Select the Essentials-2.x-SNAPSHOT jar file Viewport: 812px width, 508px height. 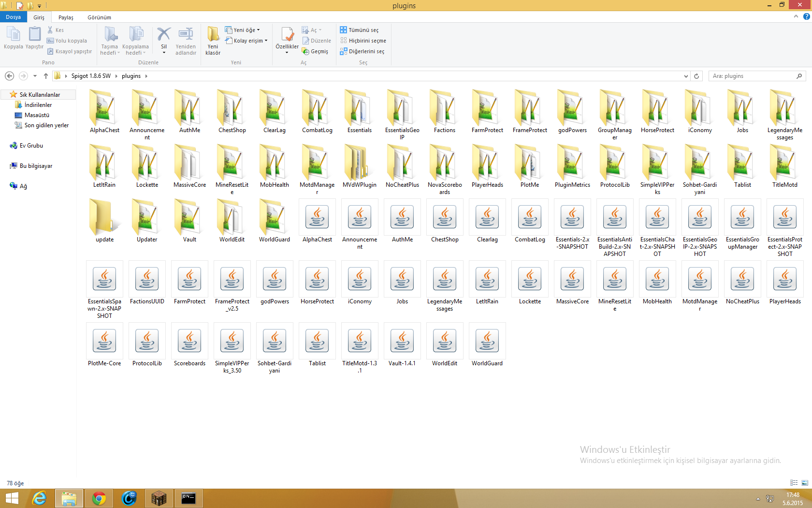(572, 225)
